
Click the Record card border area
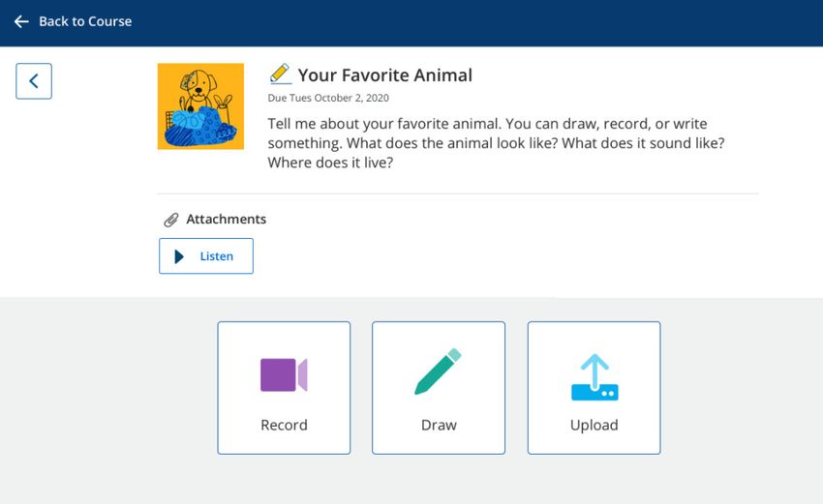pos(284,388)
